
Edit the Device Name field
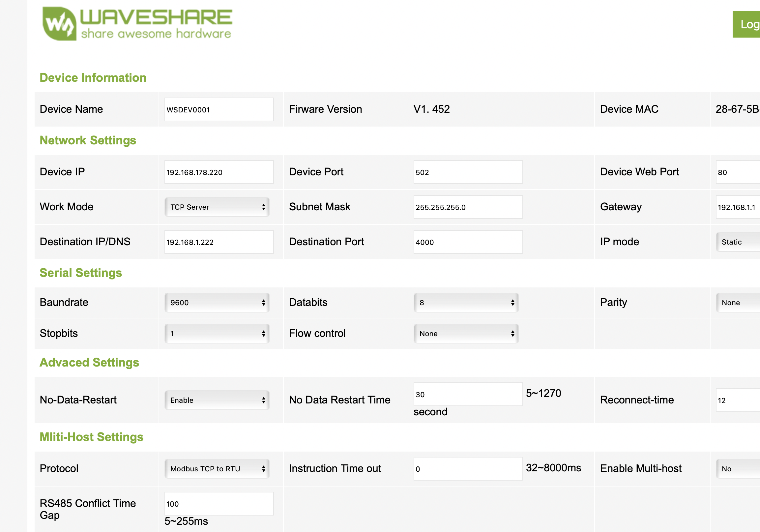219,109
